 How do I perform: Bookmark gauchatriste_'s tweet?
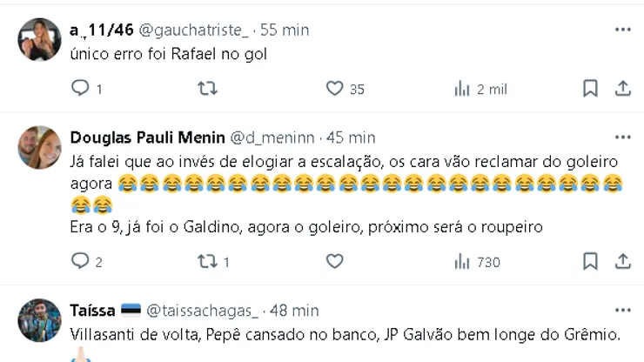pyautogui.click(x=590, y=88)
